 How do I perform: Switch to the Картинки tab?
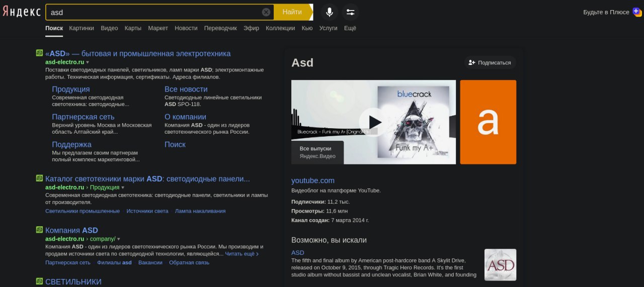coord(82,28)
